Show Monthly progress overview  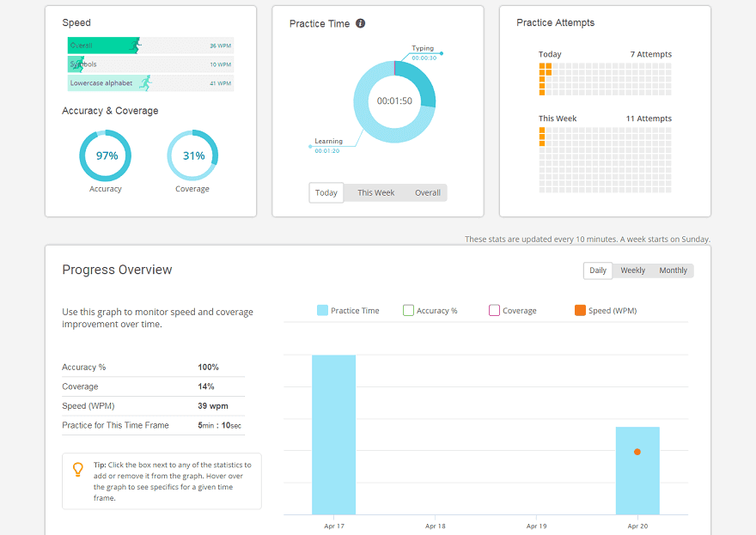673,271
